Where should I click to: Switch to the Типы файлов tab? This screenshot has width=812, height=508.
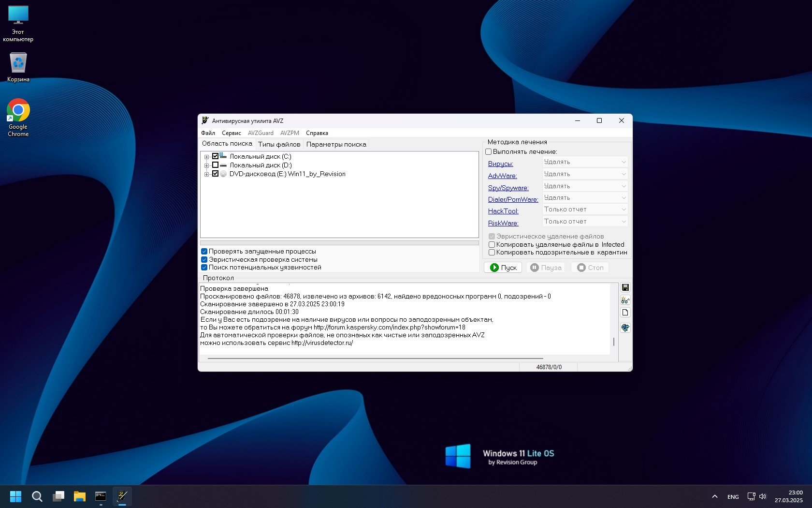279,144
